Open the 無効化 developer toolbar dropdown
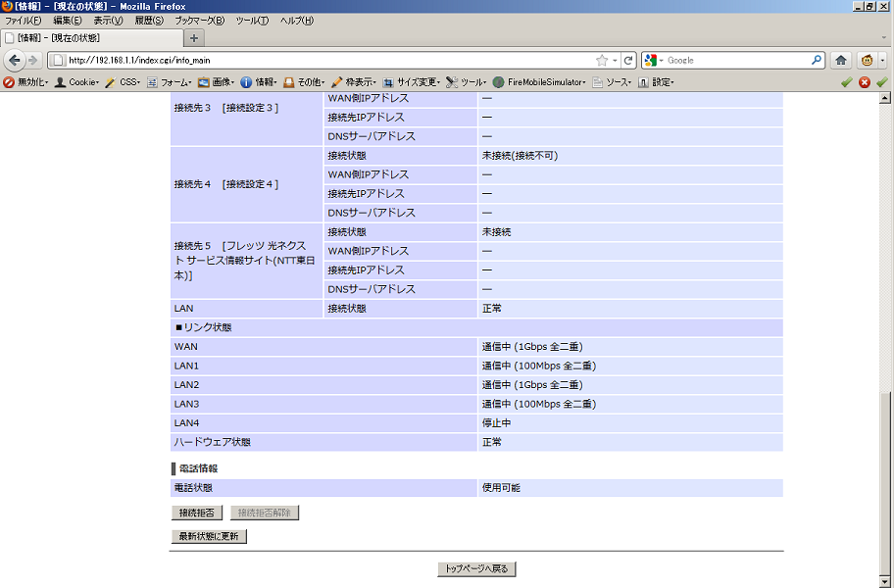The width and height of the screenshot is (894, 588). click(25, 82)
